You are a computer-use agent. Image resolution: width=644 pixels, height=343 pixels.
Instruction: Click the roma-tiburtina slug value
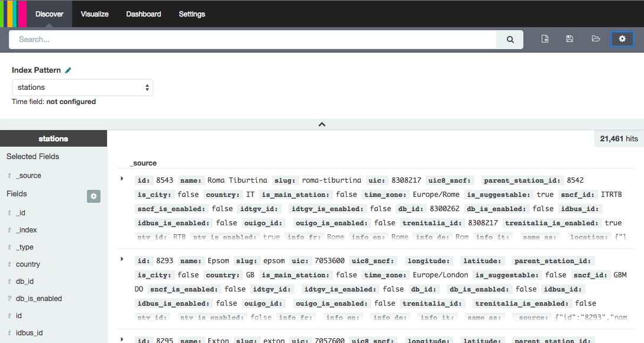331,180
